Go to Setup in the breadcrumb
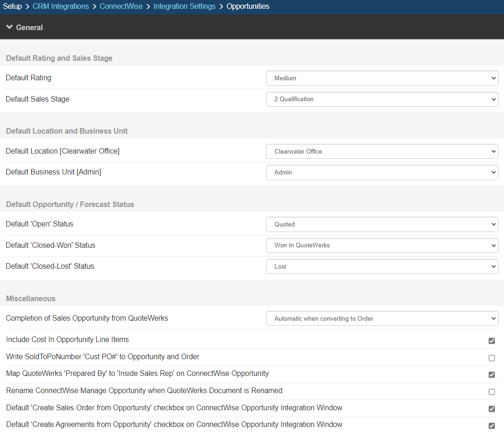Screen dimensions: 504x433 coord(13,6)
